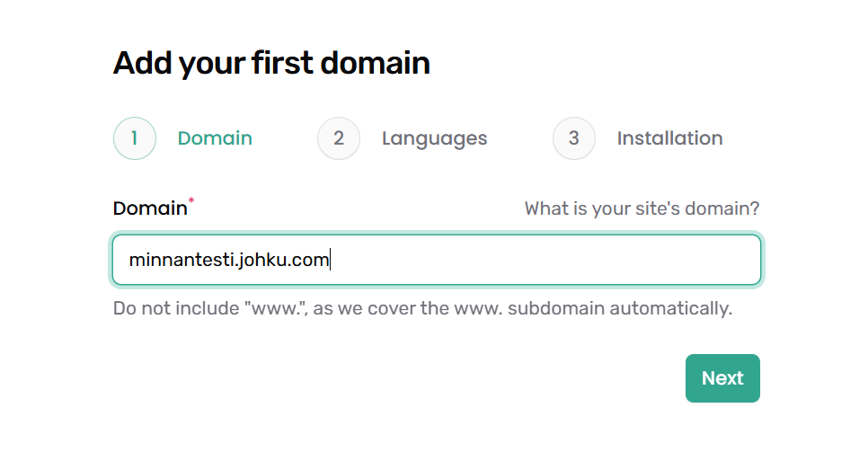Click the typed minnantesti.johku.com text
Viewport: 868px width, 452px height.
pyautogui.click(x=229, y=261)
